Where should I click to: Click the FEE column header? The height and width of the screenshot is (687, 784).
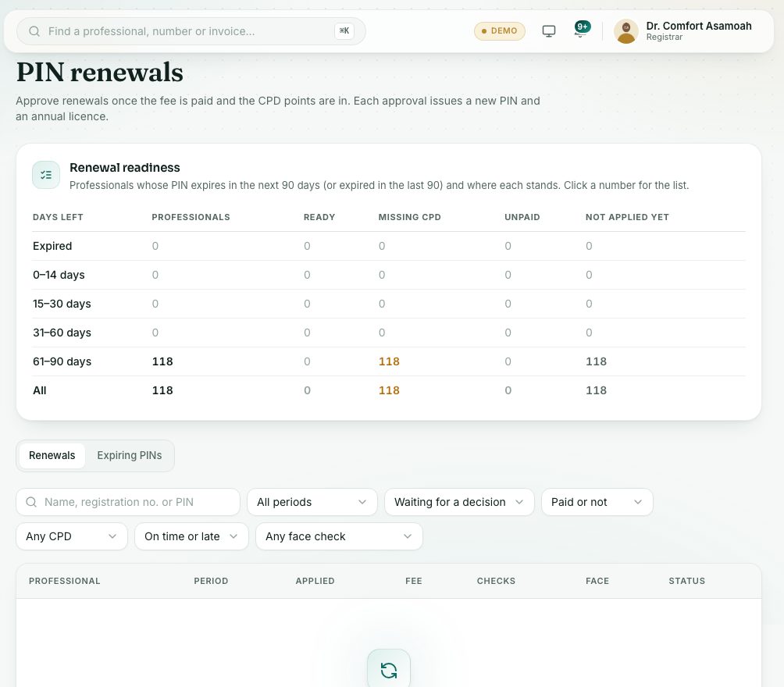tap(414, 581)
